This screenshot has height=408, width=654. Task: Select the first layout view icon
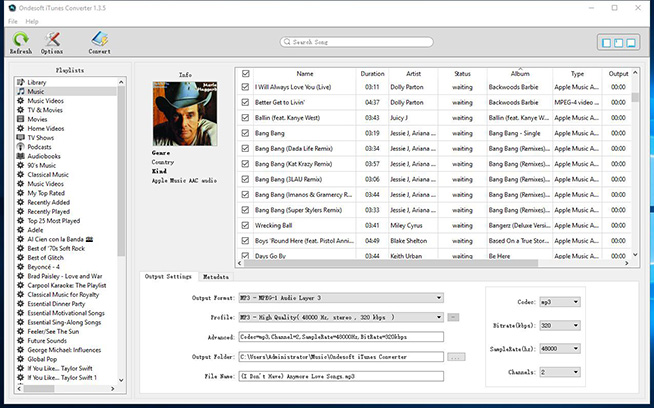606,43
